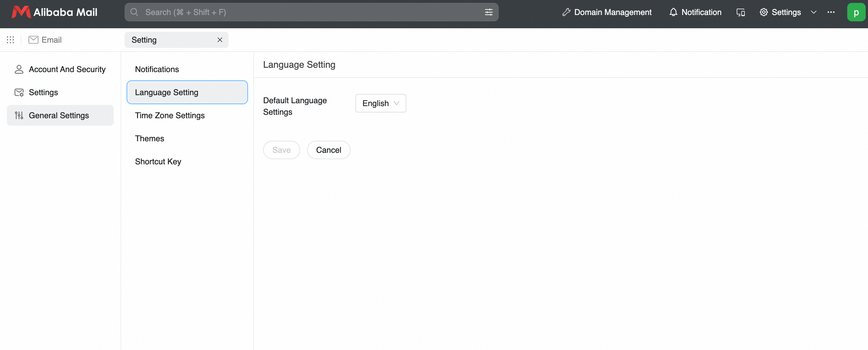This screenshot has width=868, height=350.
Task: Click the Settings gear icon in header
Action: pos(764,12)
